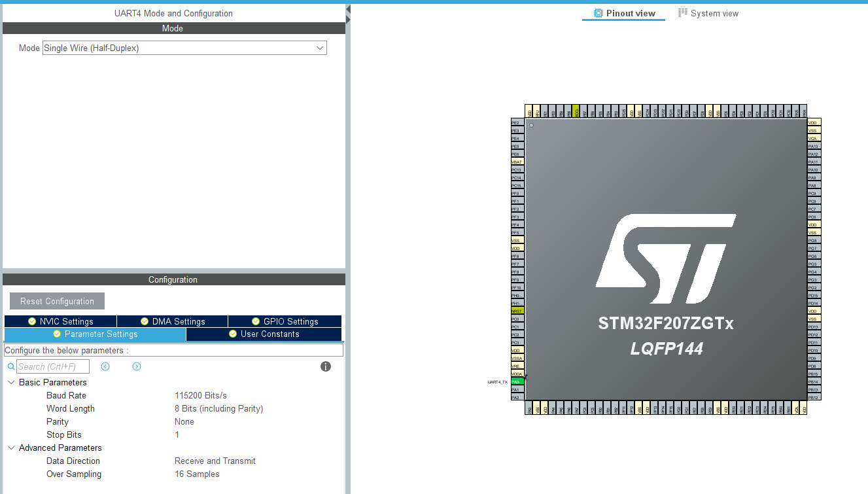The image size is (868, 494).
Task: Select pin PF0 on the chip
Action: (517, 193)
